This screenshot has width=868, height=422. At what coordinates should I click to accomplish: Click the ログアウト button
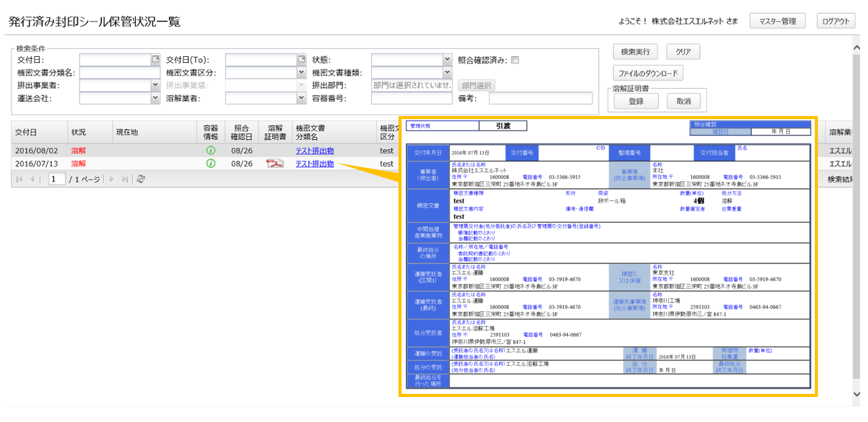click(836, 21)
